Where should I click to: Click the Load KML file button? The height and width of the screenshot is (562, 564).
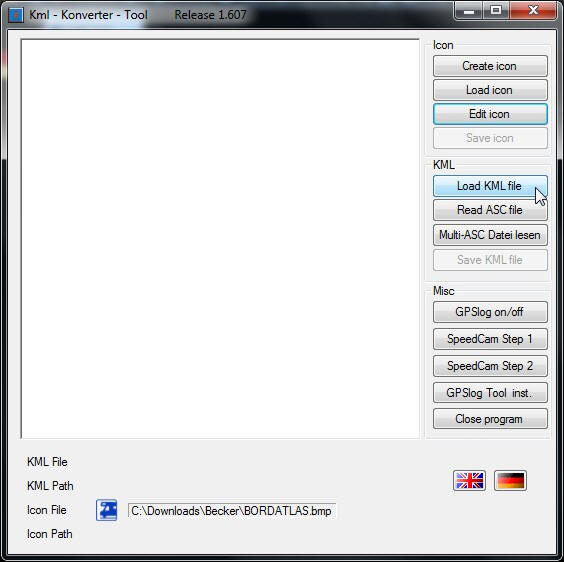490,186
